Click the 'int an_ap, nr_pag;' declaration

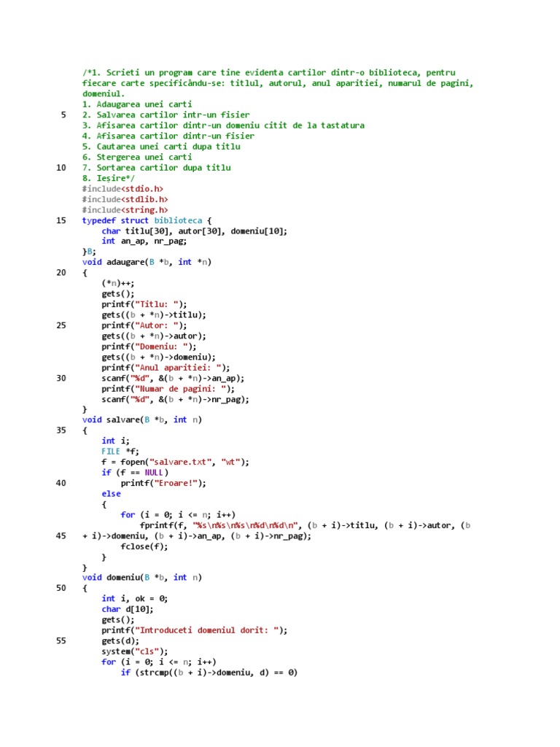pos(144,241)
